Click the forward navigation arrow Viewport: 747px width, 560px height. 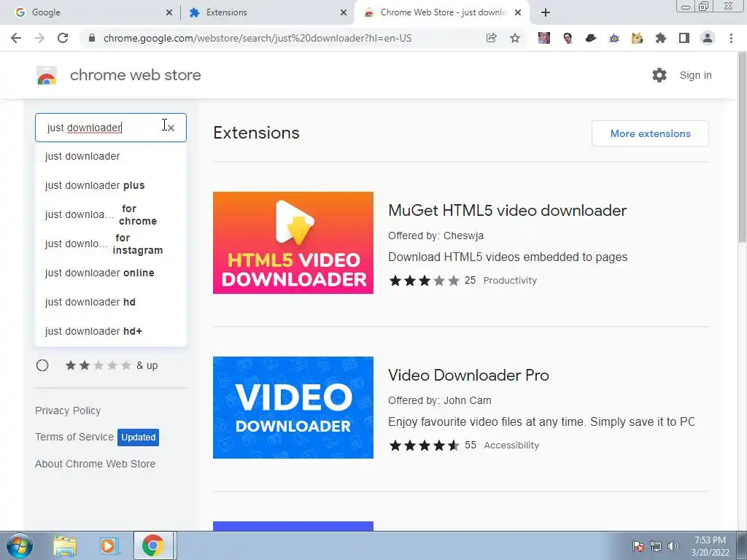pyautogui.click(x=39, y=38)
